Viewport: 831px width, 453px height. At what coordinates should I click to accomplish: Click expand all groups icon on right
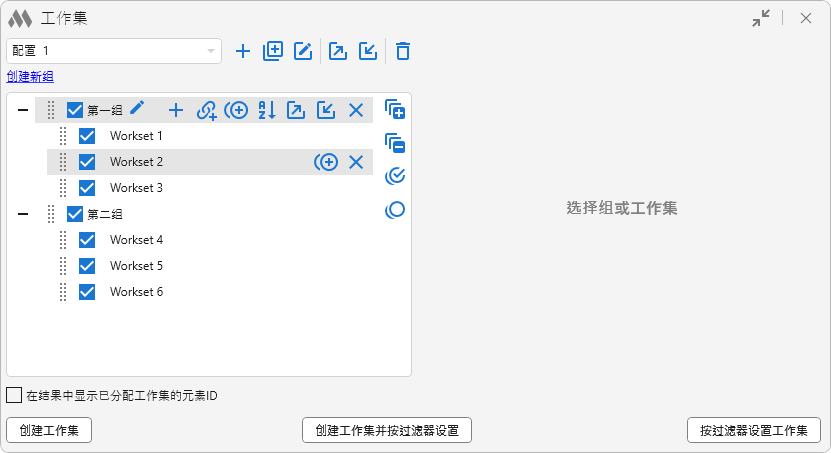click(x=395, y=109)
